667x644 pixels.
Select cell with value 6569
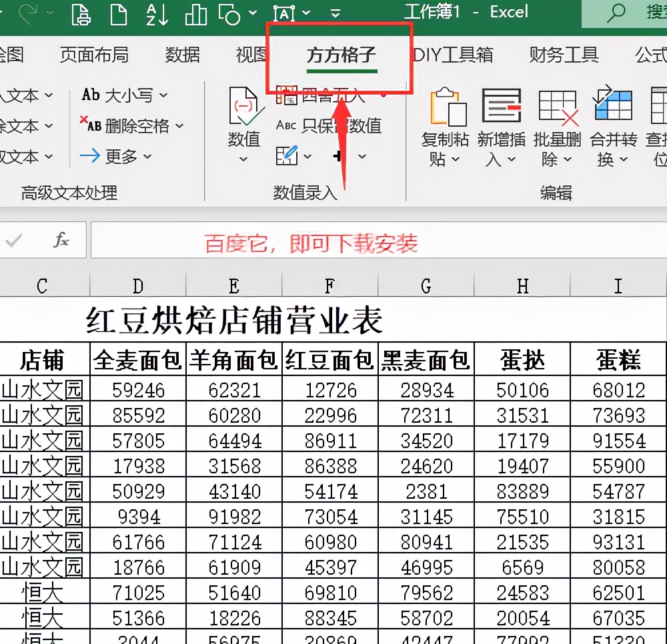522,567
